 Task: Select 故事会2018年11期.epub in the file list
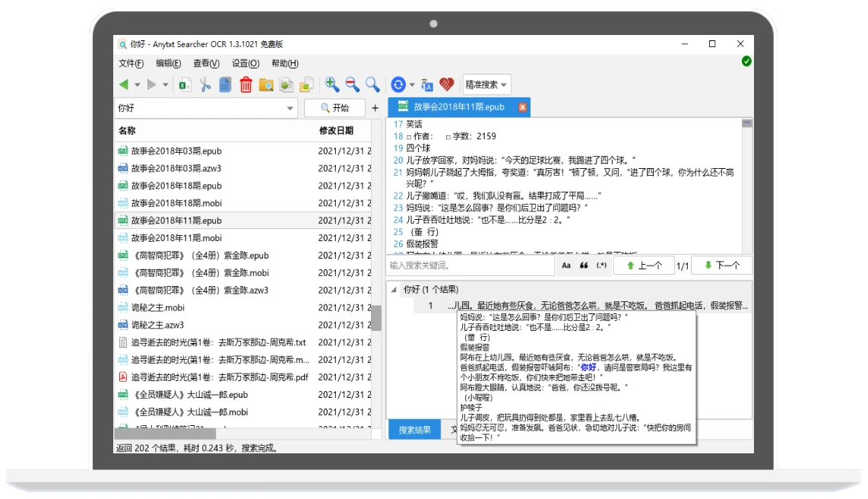coord(182,220)
